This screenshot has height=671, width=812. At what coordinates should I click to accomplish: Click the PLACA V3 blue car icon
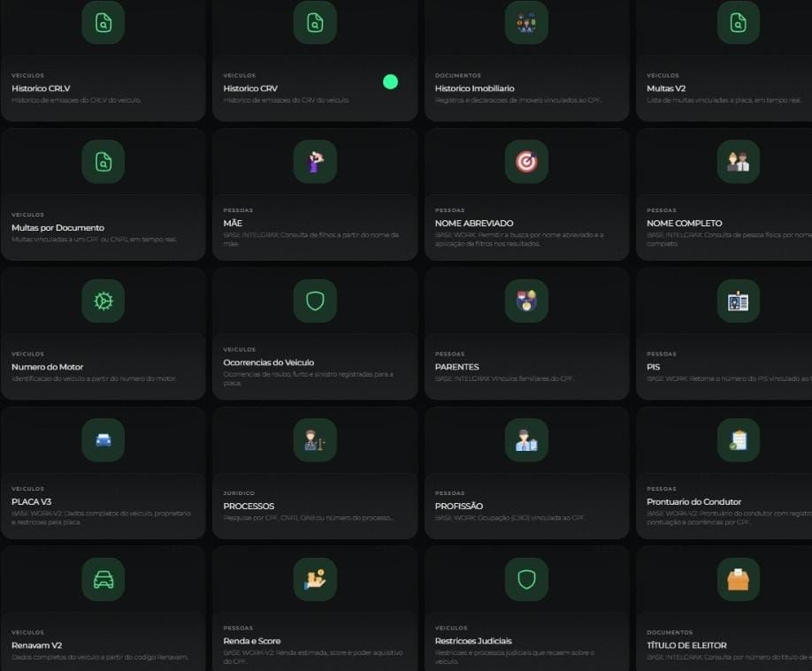103,440
